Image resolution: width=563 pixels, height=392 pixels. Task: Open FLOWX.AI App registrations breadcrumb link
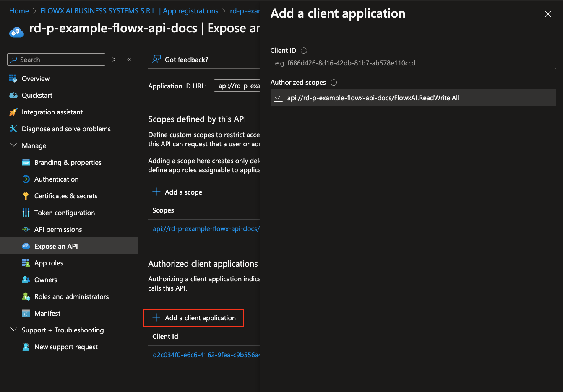tap(129, 11)
